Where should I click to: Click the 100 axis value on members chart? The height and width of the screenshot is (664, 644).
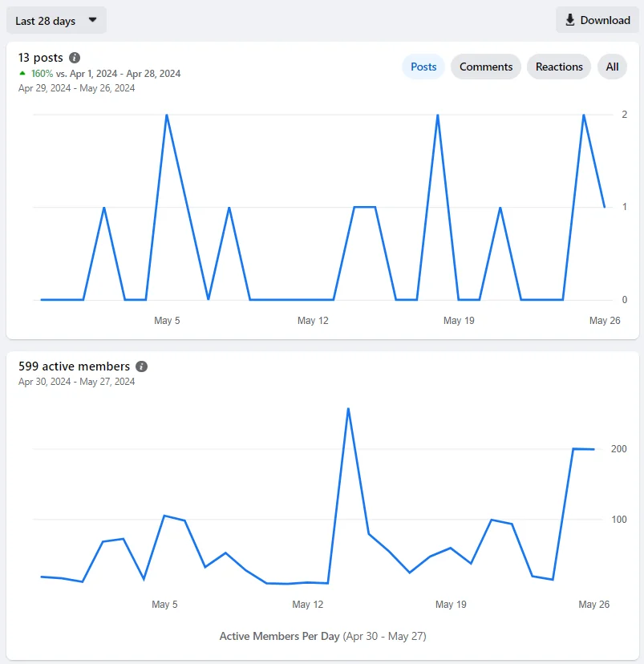(x=618, y=519)
